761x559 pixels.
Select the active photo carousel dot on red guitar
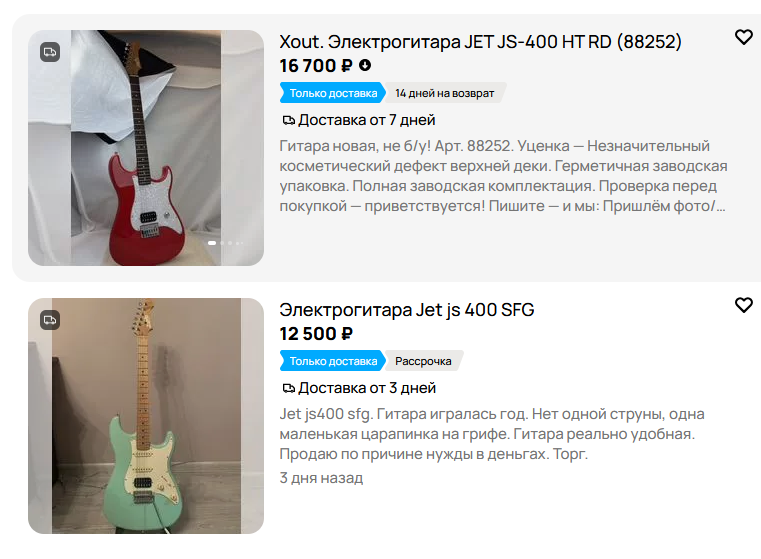[212, 243]
